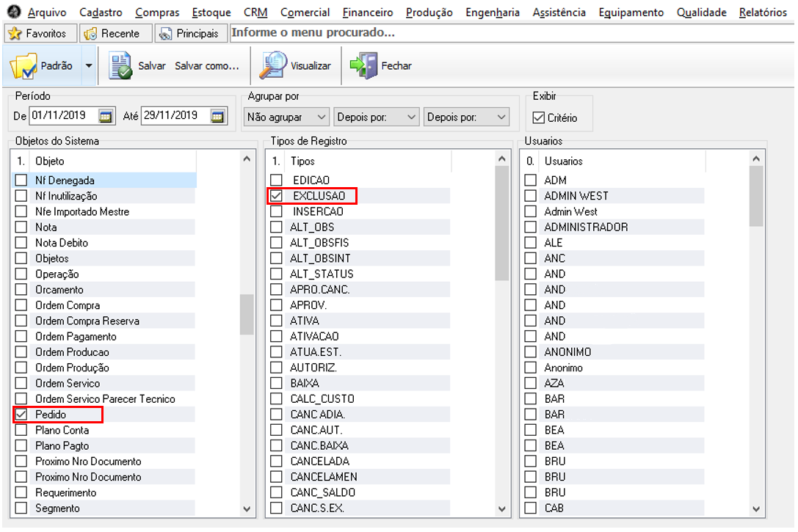The width and height of the screenshot is (798, 532).
Task: Click the Recente history icon
Action: click(90, 34)
